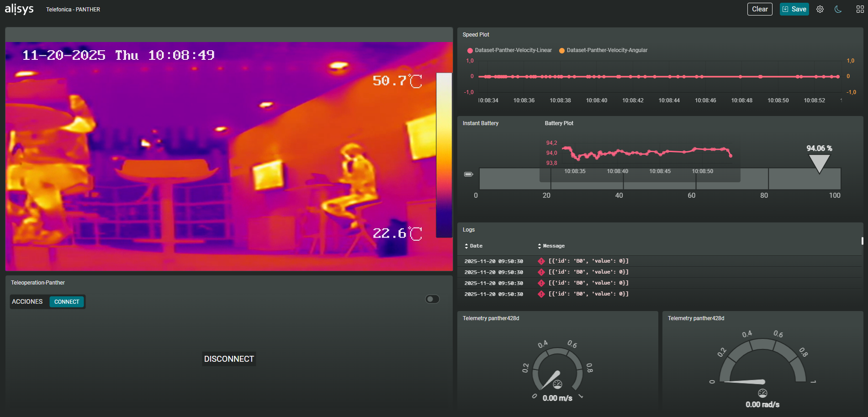
Task: Click the speedometer icon above 0.00 m/s
Action: [558, 385]
